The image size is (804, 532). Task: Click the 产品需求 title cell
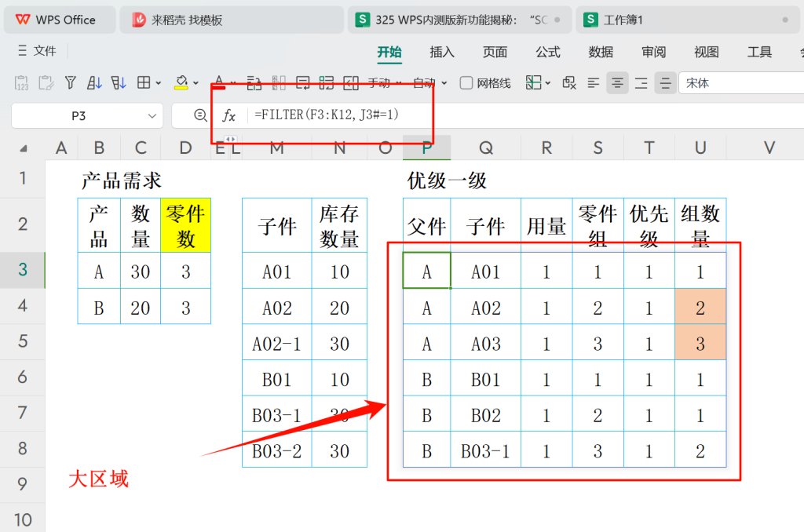pyautogui.click(x=122, y=180)
